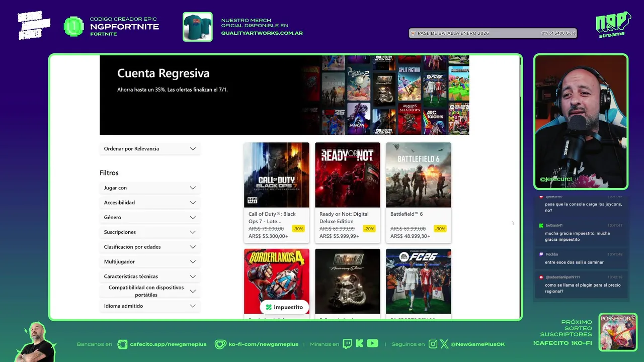
Task: Click the Cuenta Regresiva banner title
Action: pos(163,73)
